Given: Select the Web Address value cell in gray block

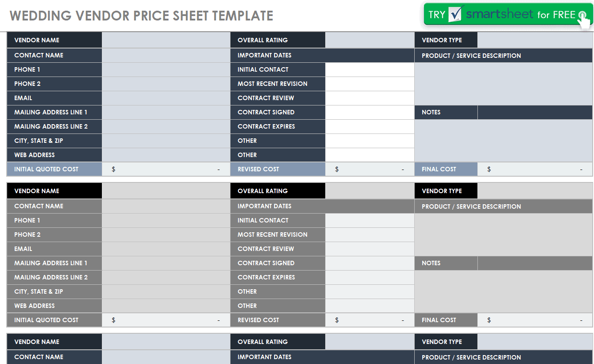Looking at the screenshot, I should [x=166, y=306].
